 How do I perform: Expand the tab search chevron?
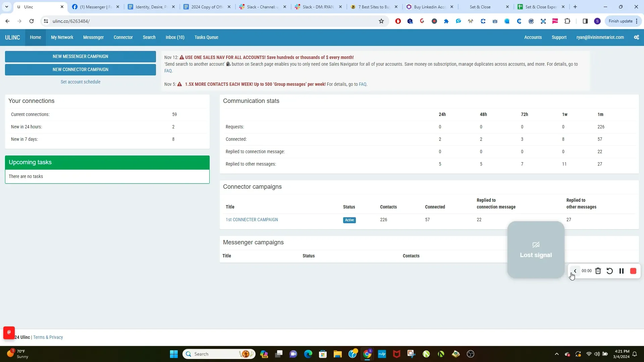click(x=6, y=7)
